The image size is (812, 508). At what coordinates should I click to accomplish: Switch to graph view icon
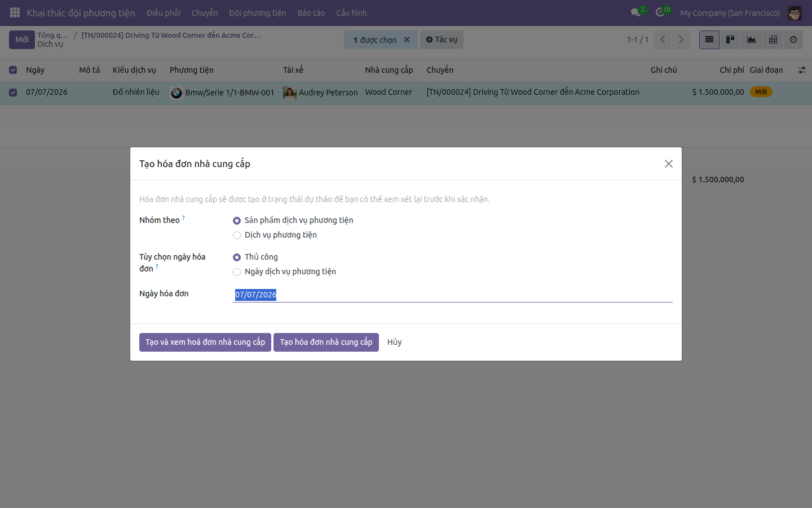coord(751,40)
